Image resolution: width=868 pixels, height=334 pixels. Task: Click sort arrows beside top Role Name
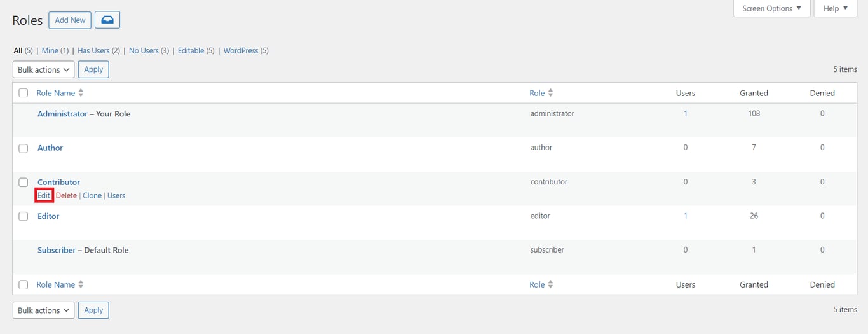pos(81,93)
